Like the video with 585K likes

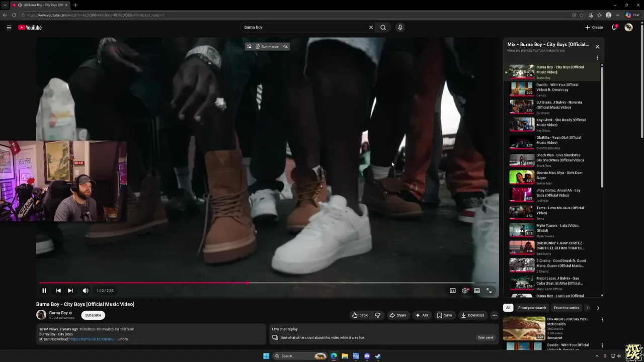point(360,315)
